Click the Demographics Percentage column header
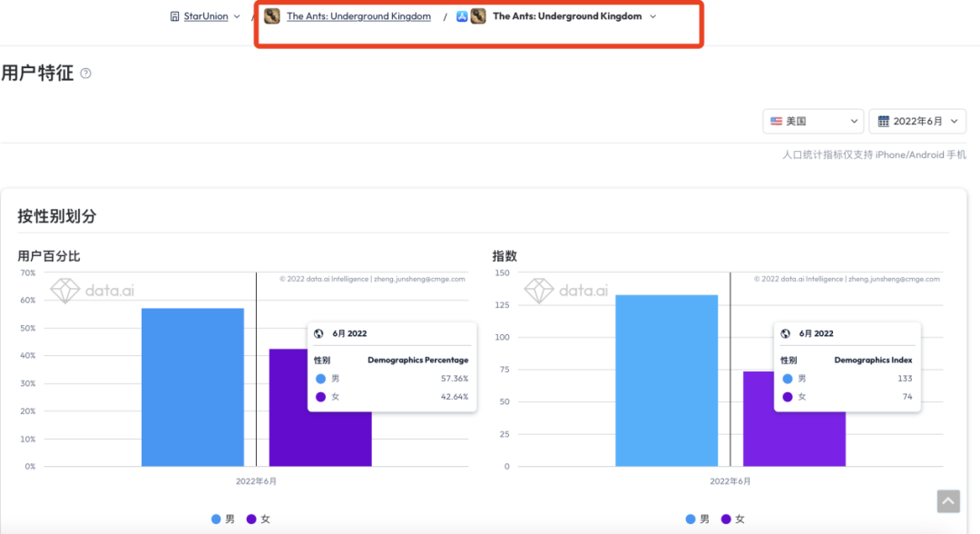This screenshot has height=534, width=980. point(418,361)
